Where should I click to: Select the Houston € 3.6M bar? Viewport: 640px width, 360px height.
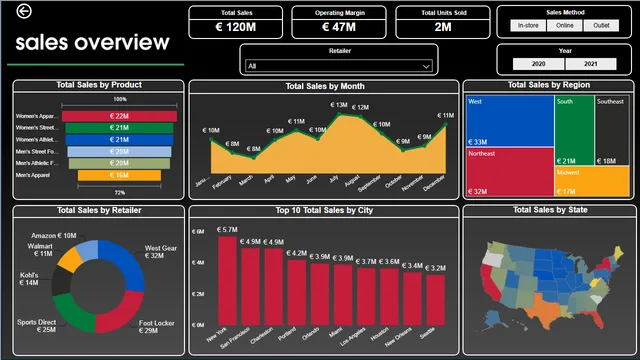[x=389, y=297]
